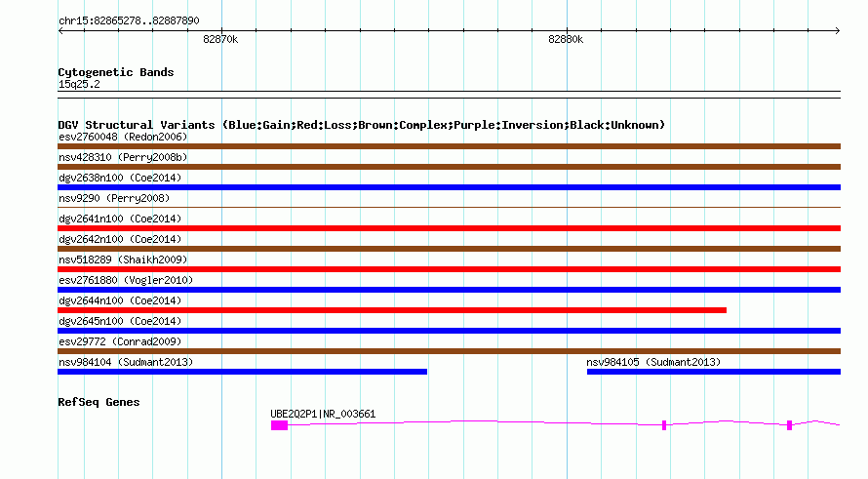This screenshot has height=479, width=868.
Task: Click the brown bar for nsv428310
Action: coord(449,167)
